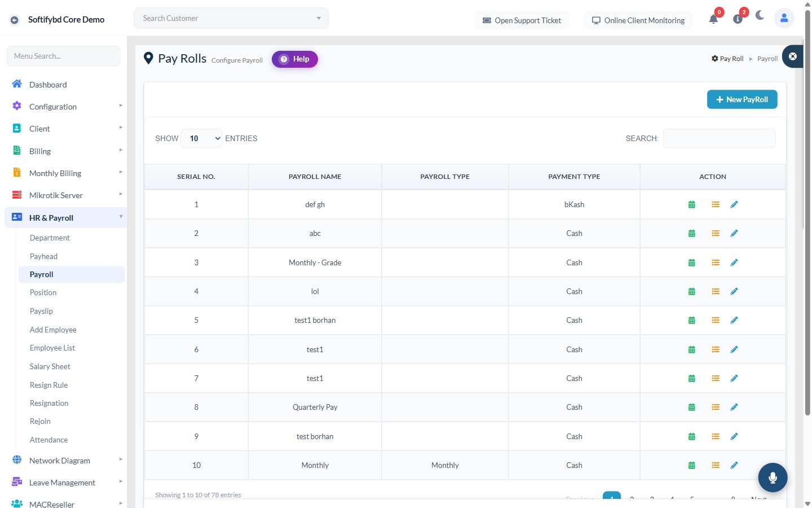Focus the table Search input field
Screen dimensions: 812x508
click(x=719, y=138)
